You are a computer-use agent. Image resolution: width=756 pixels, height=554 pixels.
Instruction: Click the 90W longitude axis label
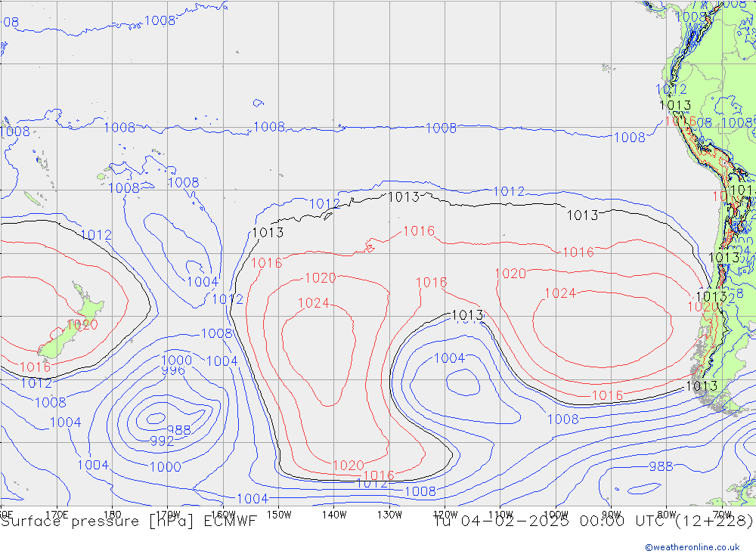click(x=611, y=514)
